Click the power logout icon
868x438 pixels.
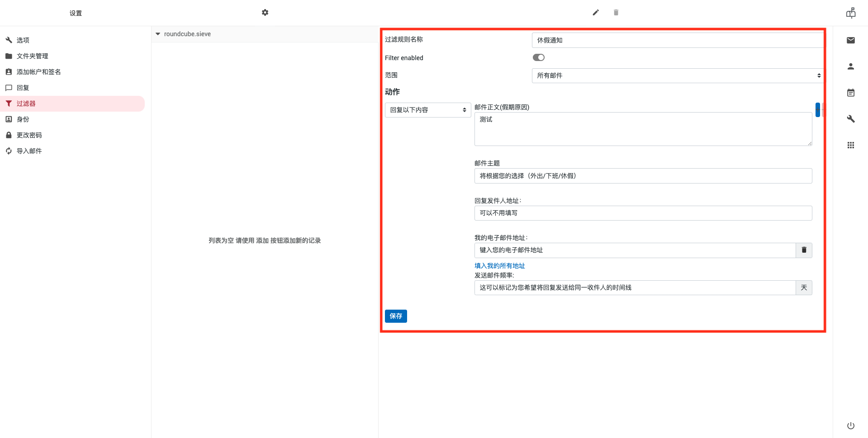click(850, 426)
